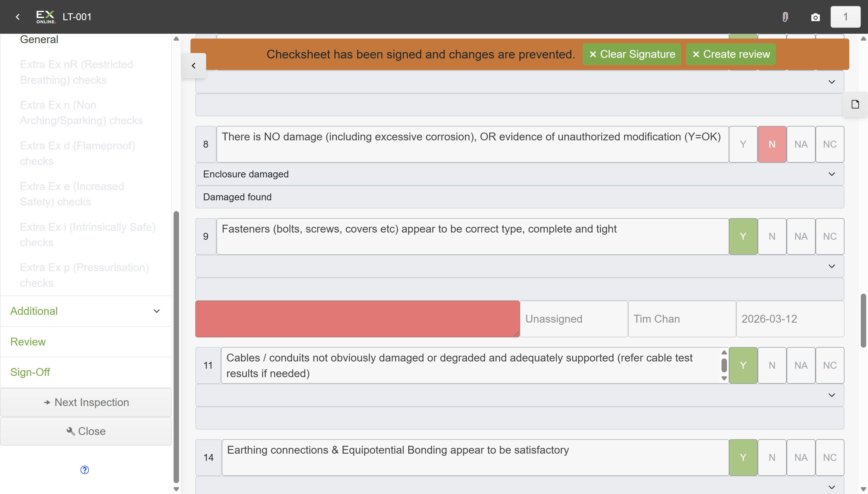Mark item 8 as NC
The height and width of the screenshot is (494, 868).
pyautogui.click(x=830, y=144)
